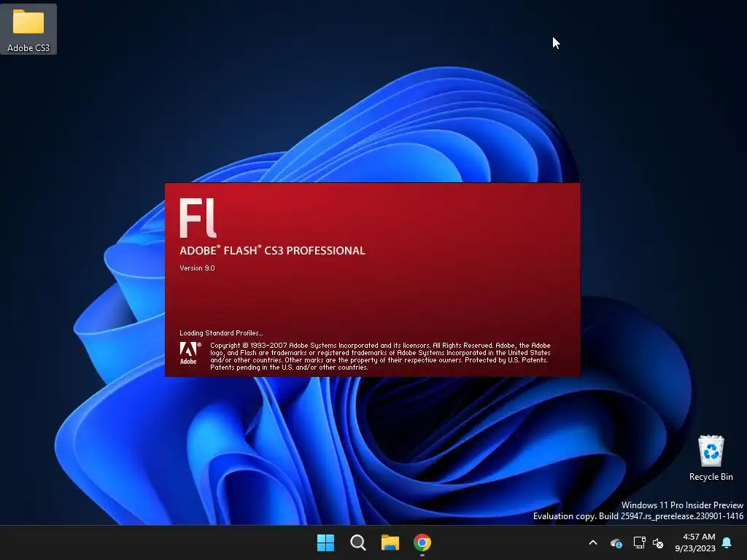Show hidden system tray icons
Screen dimensions: 747x560
coord(593,542)
